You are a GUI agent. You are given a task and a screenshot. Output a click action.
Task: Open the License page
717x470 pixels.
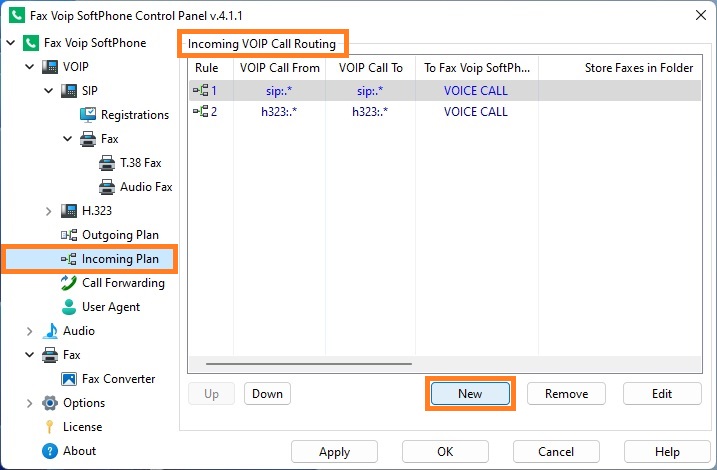(83, 427)
